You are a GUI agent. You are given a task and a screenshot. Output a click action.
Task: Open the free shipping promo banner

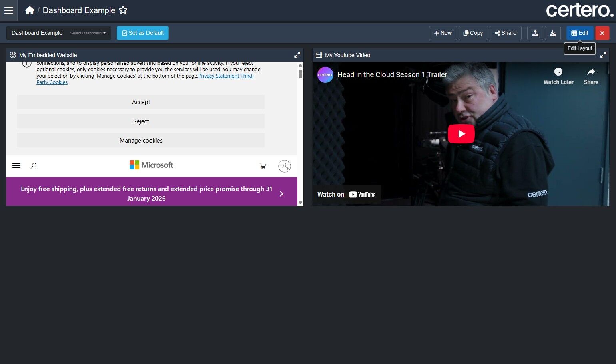146,193
